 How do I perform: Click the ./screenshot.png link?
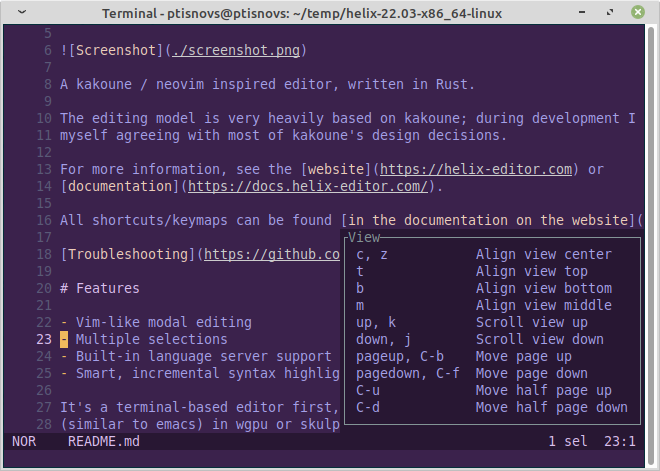tap(236, 51)
